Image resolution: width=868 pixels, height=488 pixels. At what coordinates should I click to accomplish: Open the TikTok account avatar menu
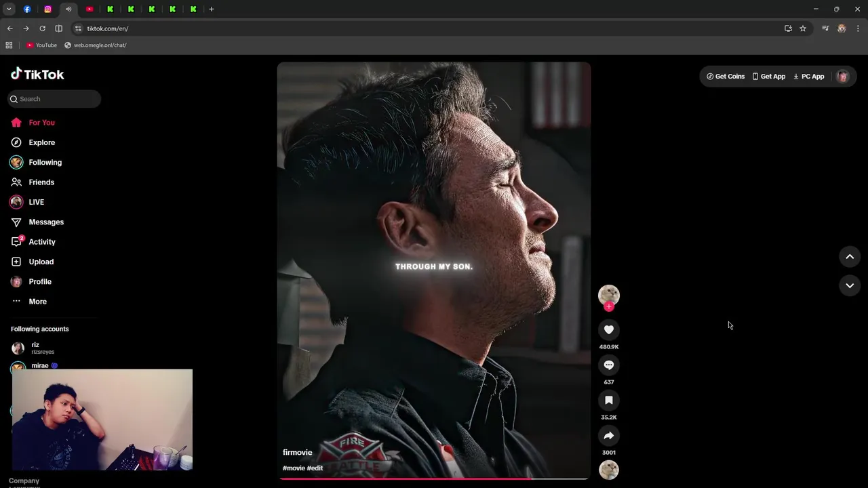point(842,77)
